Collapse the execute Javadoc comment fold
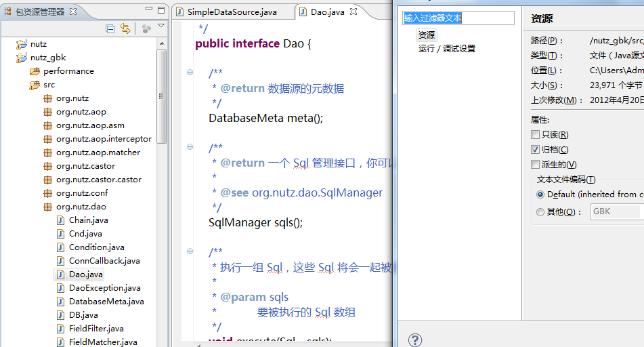Image resolution: width=644 pixels, height=347 pixels. pos(190,251)
